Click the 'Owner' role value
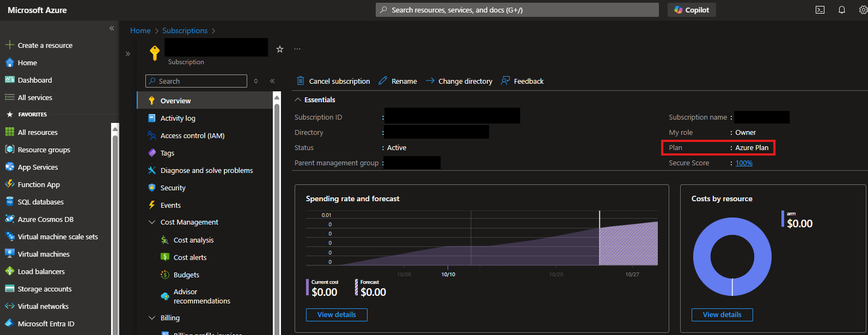 point(745,132)
